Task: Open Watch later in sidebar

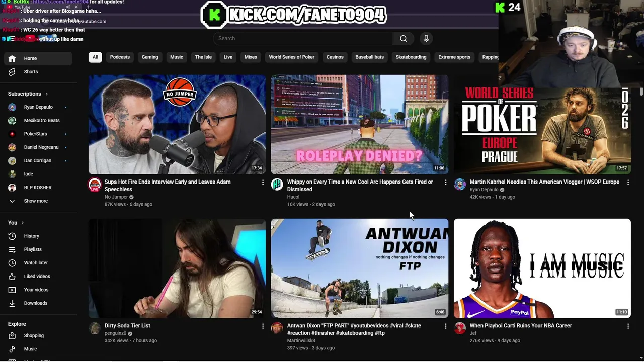Action: (38, 262)
